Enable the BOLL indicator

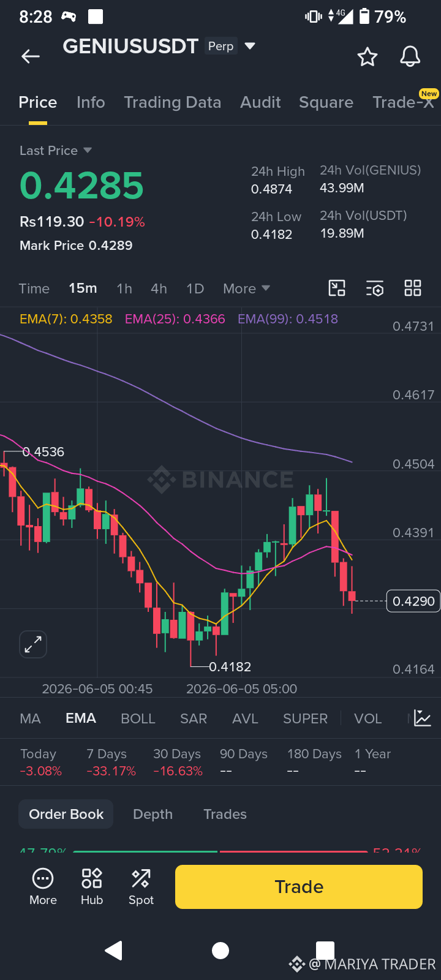tap(138, 718)
